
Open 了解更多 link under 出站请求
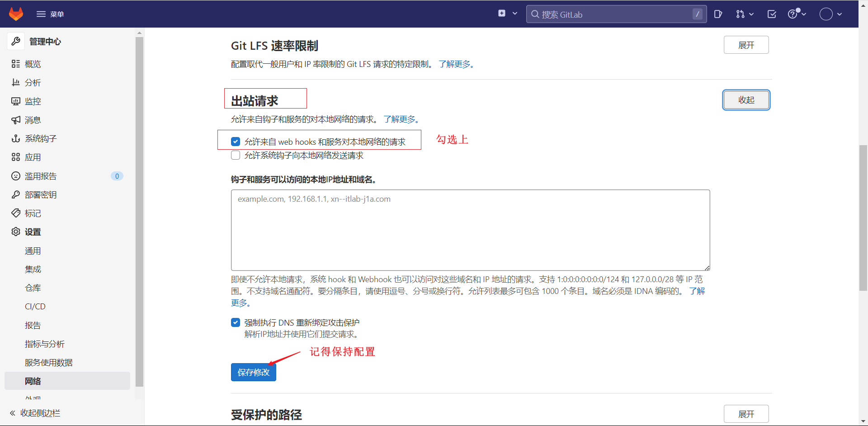[401, 119]
